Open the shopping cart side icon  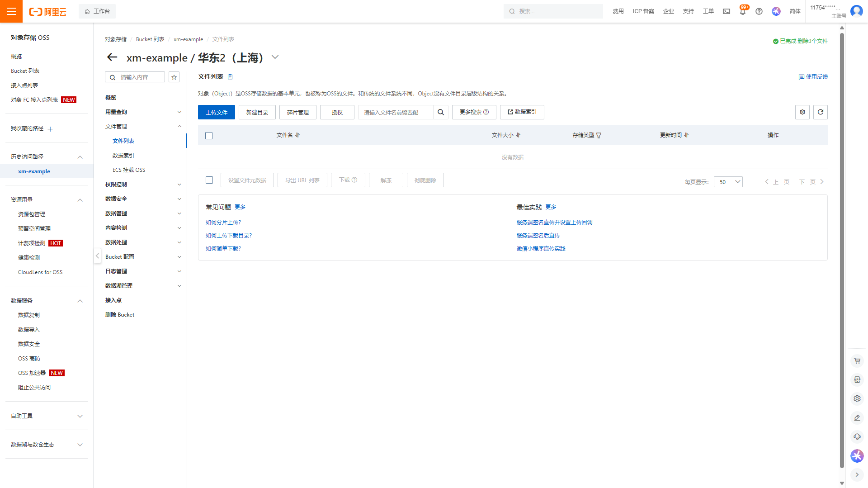click(857, 361)
